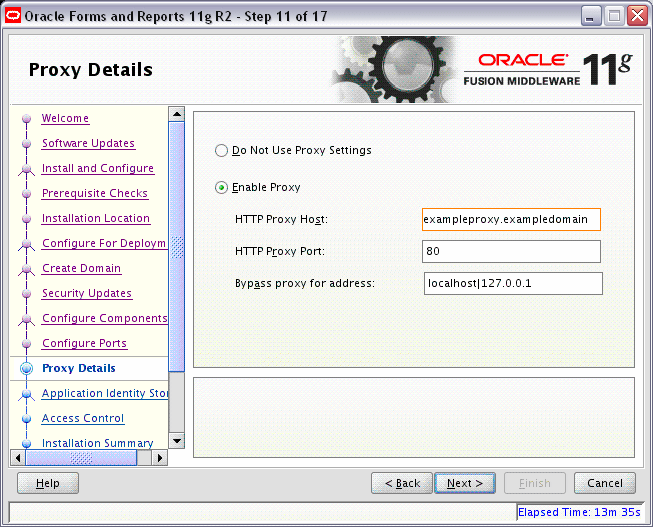
Task: Open Configure For Deployment step
Action: (x=104, y=243)
